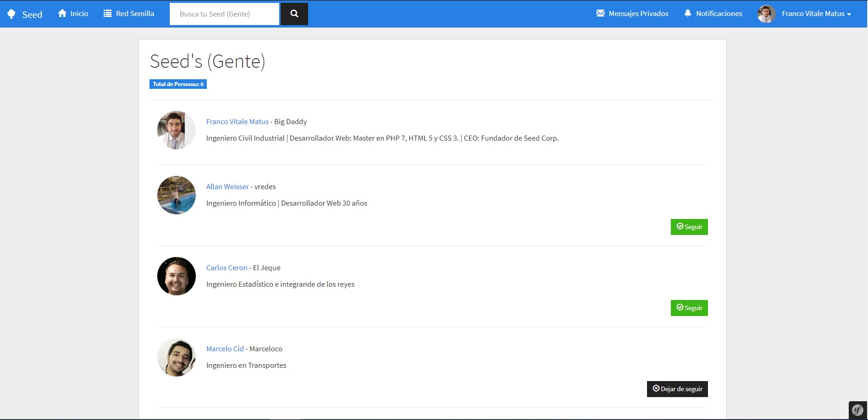
Task: Open the Notificaciones bell icon
Action: (x=687, y=13)
